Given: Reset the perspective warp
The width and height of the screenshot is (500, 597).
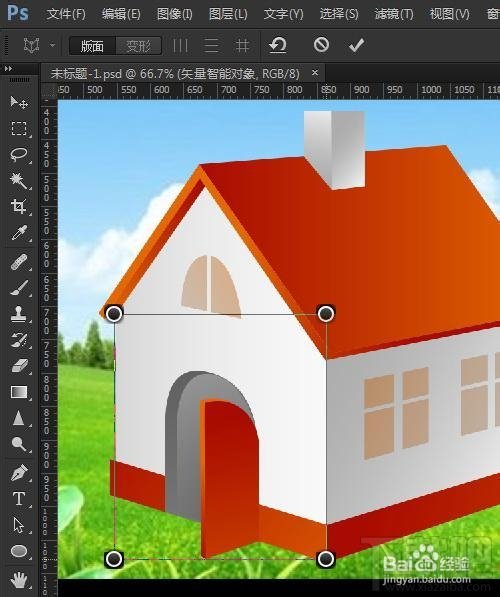Looking at the screenshot, I should pyautogui.click(x=278, y=45).
